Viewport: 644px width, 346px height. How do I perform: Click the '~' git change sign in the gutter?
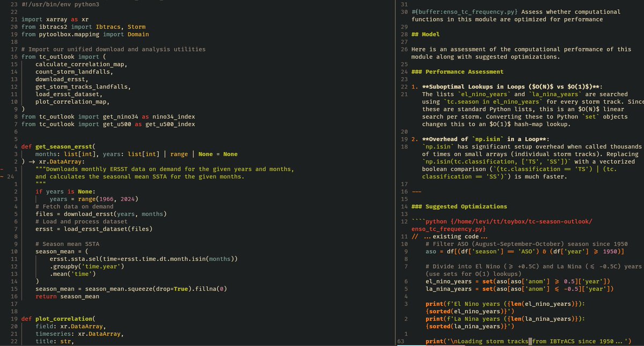point(2,176)
